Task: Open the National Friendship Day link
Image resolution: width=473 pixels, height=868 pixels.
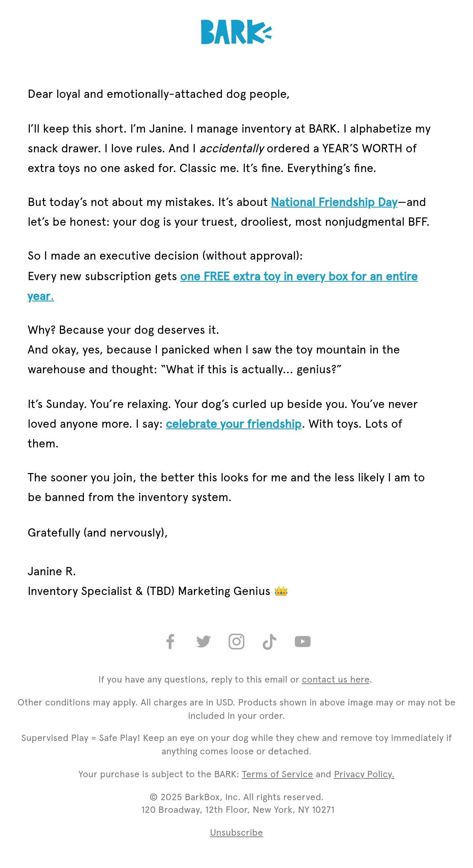Action: tap(334, 202)
